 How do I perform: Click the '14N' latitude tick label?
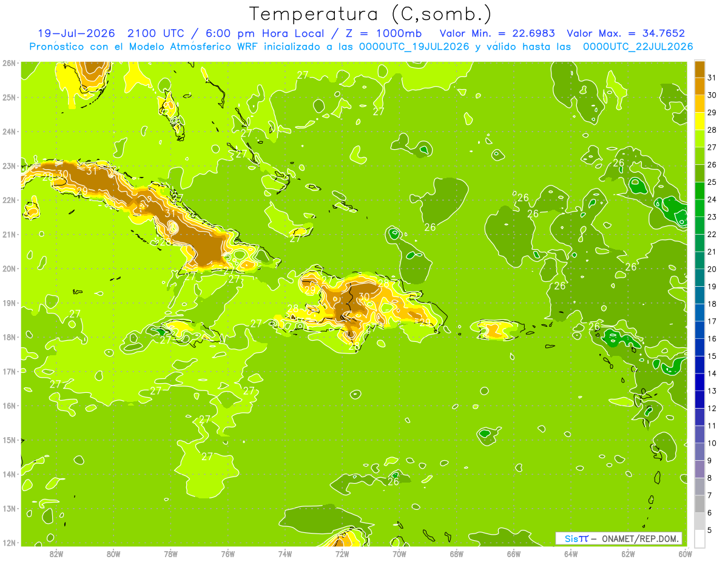click(x=9, y=474)
